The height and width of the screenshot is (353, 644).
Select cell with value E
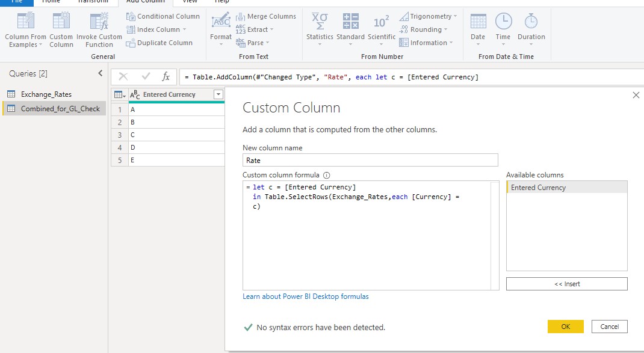[x=176, y=160]
